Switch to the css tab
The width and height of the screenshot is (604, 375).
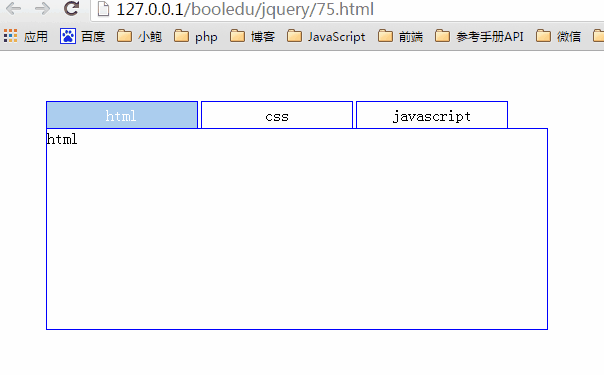click(x=277, y=115)
